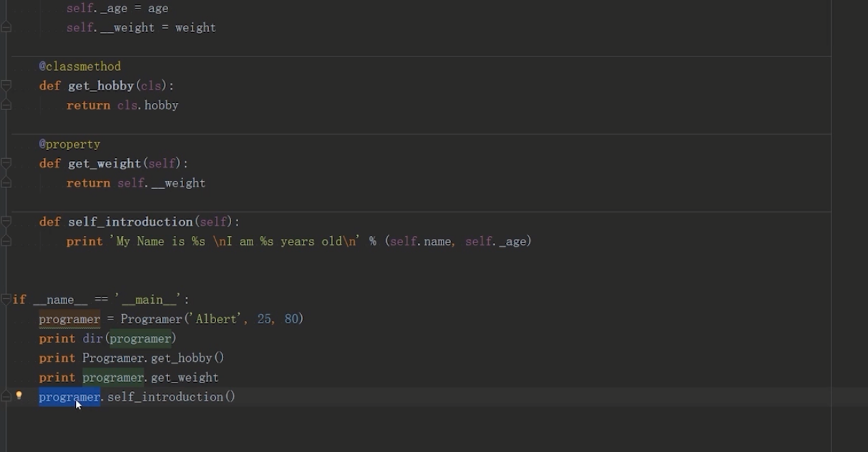Image resolution: width=868 pixels, height=452 pixels.
Task: Click the number 25 argument
Action: point(264,319)
